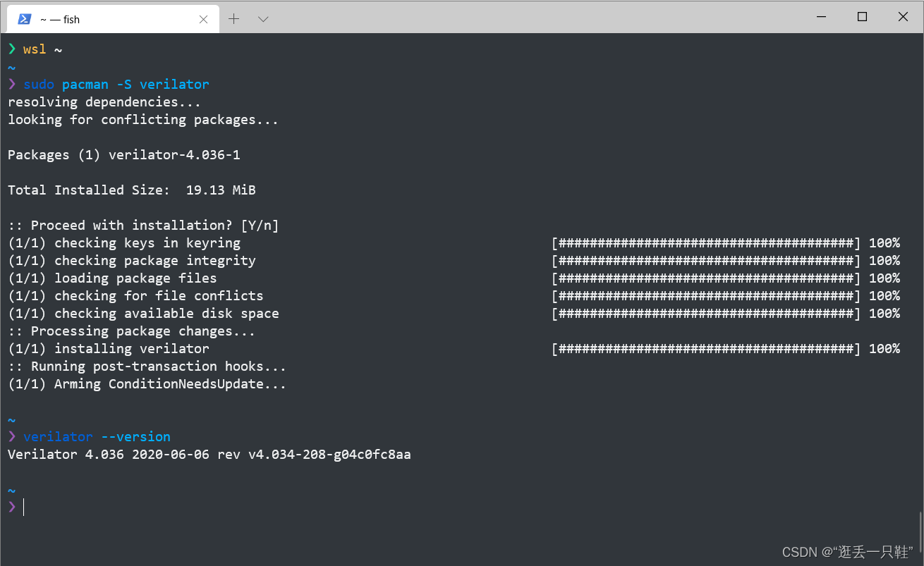Minimize the terminal window
Image resolution: width=924 pixels, height=566 pixels.
pos(821,17)
